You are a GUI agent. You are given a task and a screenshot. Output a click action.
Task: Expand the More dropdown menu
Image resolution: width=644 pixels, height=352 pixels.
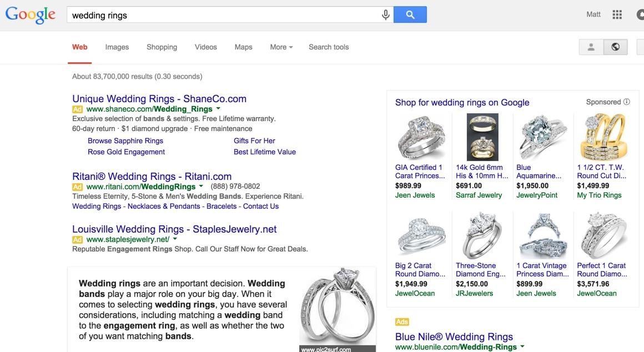pos(281,47)
